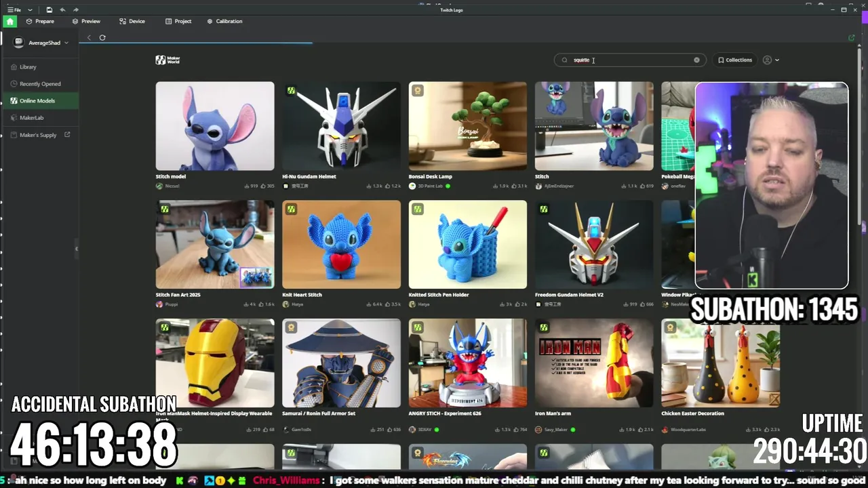The image size is (868, 488).
Task: Open the Chicken Easter Decoration thumbnail
Action: coord(720,363)
